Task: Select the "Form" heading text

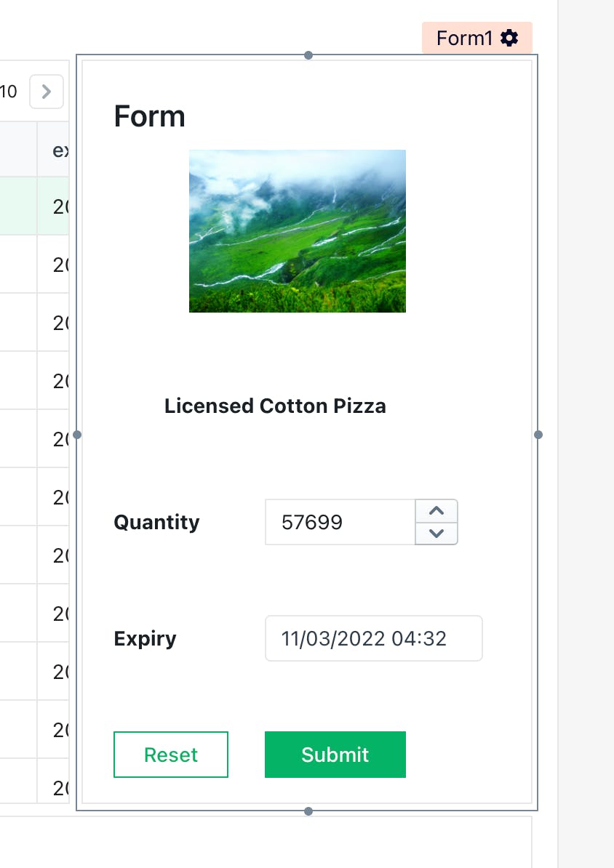Action: pos(150,116)
